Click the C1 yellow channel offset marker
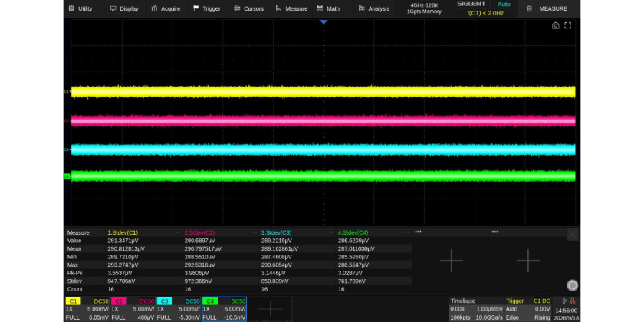This screenshot has width=644, height=322. point(67,91)
